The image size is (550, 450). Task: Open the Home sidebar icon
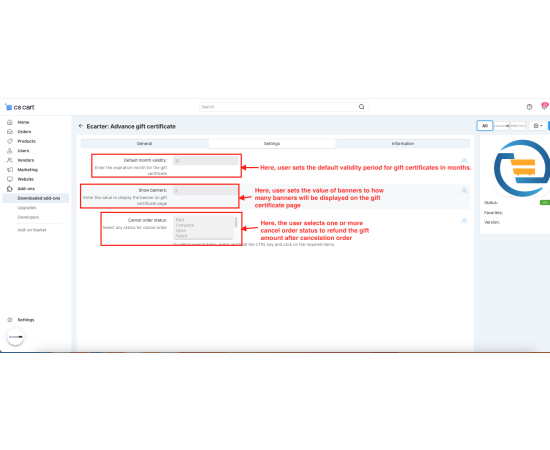click(x=10, y=122)
